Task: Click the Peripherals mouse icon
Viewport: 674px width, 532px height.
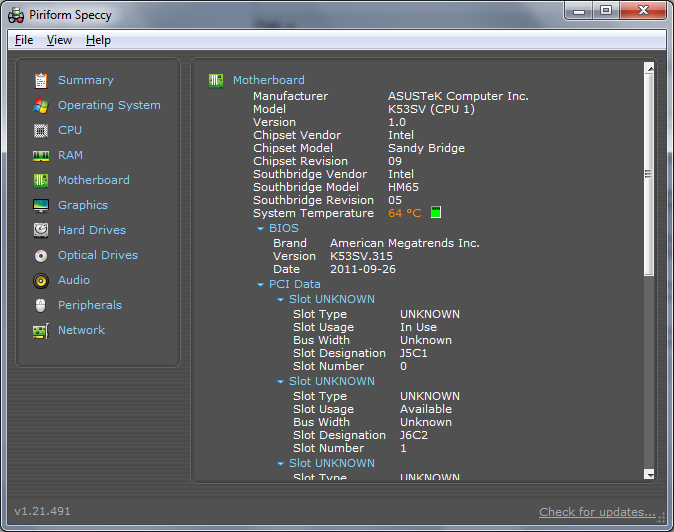Action: pyautogui.click(x=41, y=306)
